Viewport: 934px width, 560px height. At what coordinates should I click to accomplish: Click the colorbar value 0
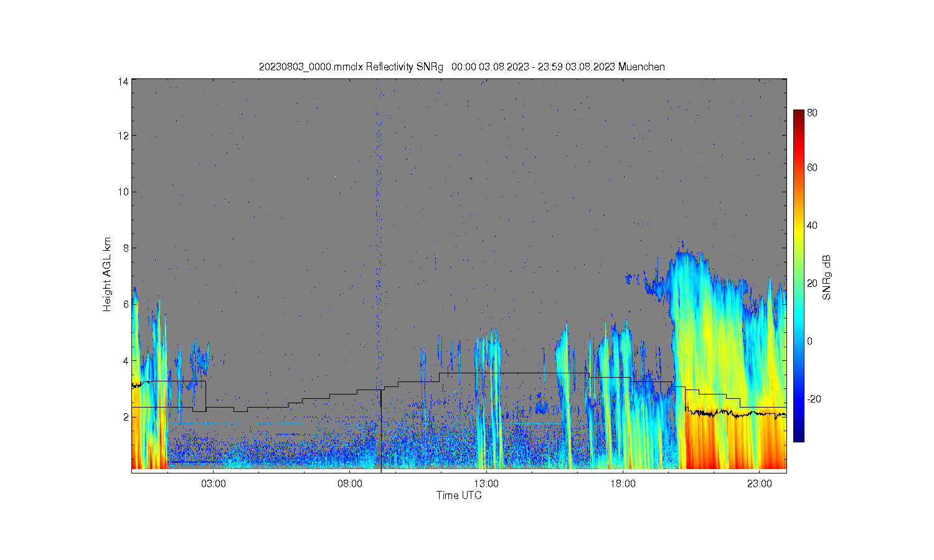coord(810,342)
